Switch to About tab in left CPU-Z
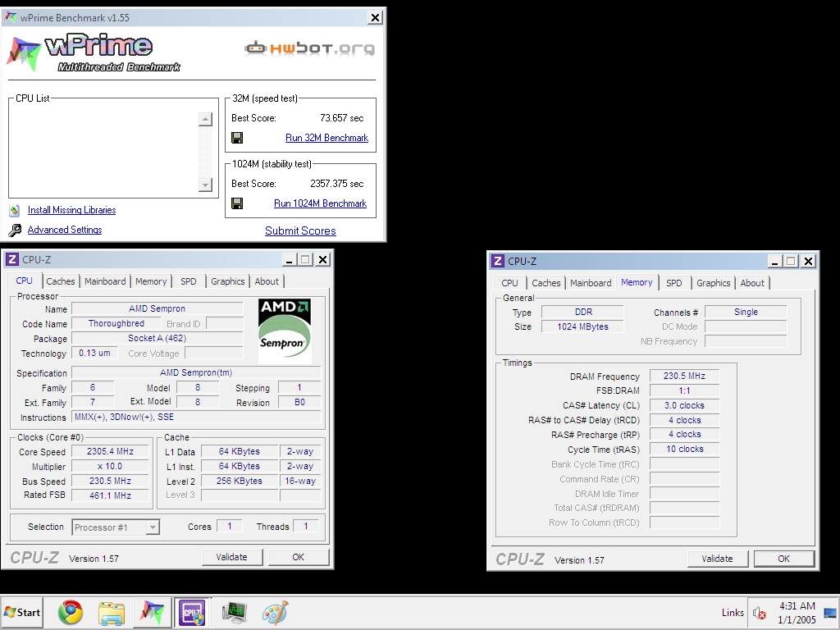This screenshot has height=630, width=840. click(x=267, y=281)
